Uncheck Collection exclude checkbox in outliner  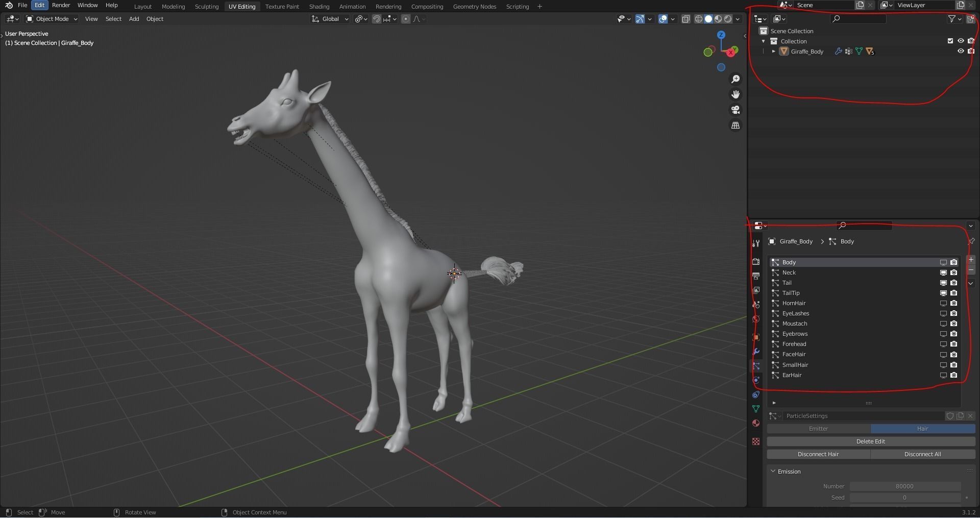click(950, 41)
